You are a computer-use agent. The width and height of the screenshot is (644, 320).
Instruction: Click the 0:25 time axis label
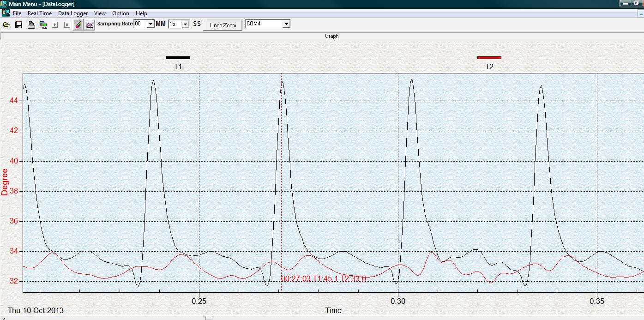click(199, 301)
